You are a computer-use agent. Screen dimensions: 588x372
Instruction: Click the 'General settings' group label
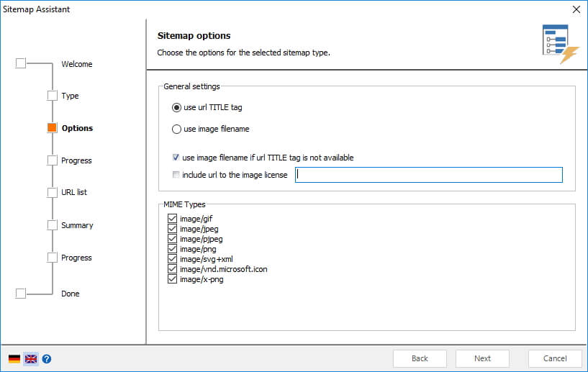coord(191,86)
